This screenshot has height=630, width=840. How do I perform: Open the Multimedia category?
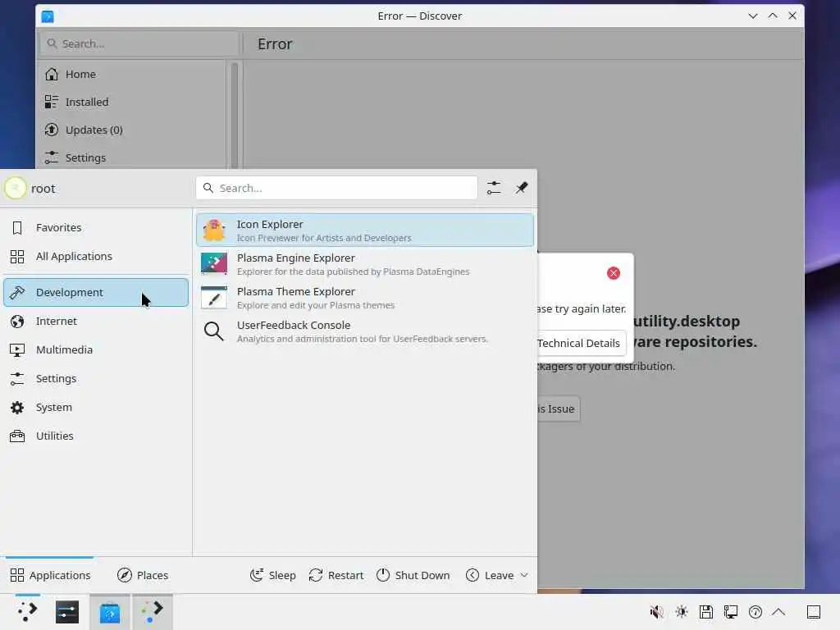tap(96, 349)
